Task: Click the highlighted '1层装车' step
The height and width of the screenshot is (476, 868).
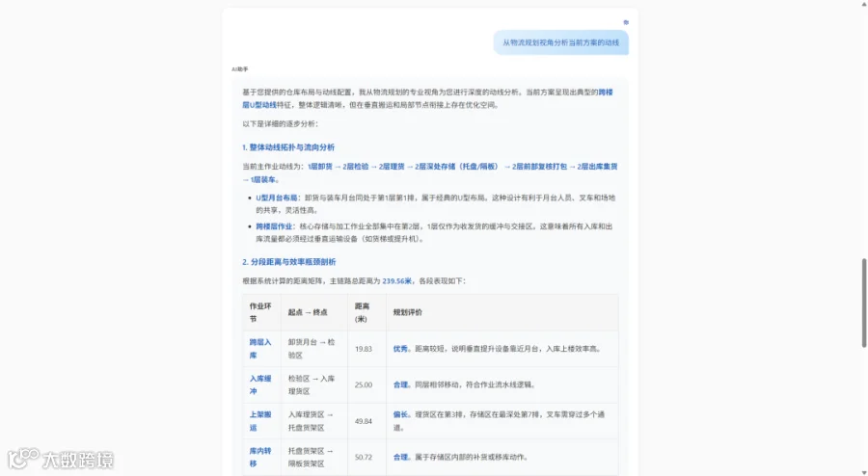Action: [263, 179]
